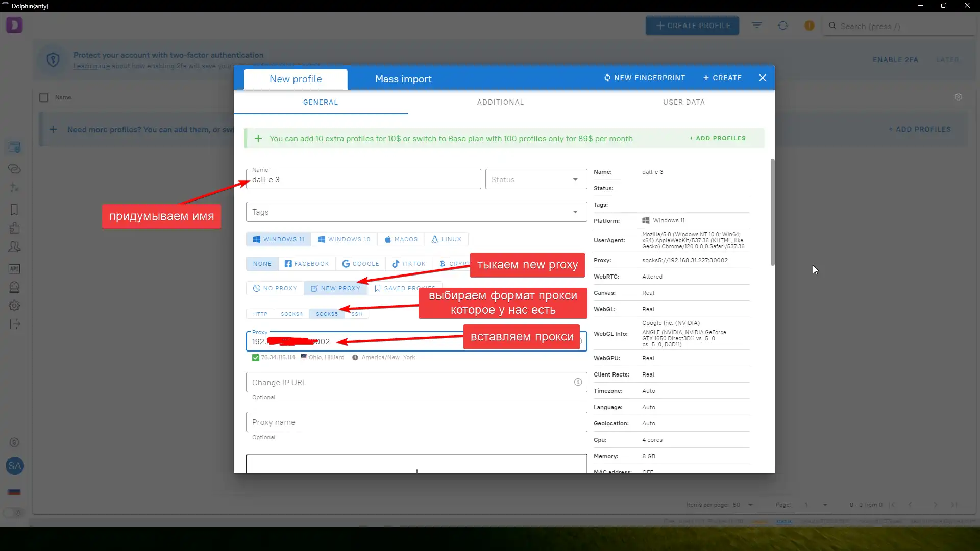Click the support agent icon in the sidebar
The image size is (980, 551).
pos(14,287)
